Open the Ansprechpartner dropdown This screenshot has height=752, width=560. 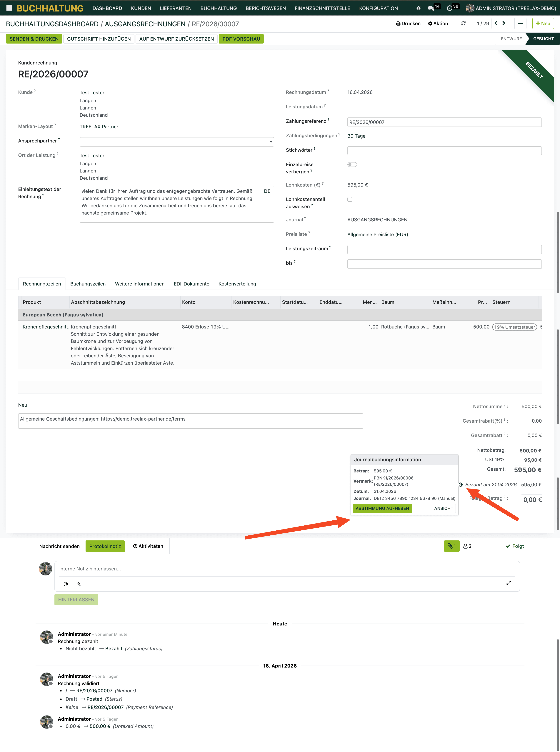[x=177, y=142]
